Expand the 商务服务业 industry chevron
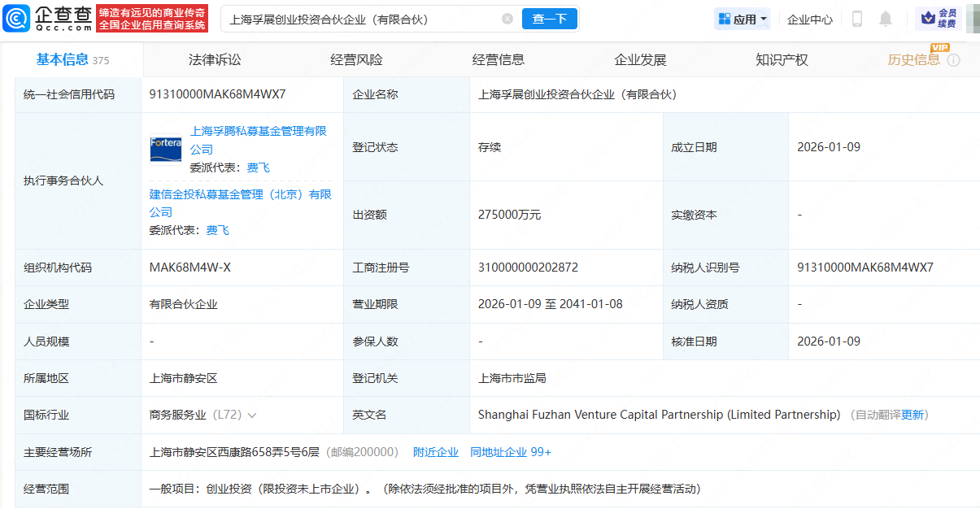This screenshot has width=980, height=509. point(252,415)
